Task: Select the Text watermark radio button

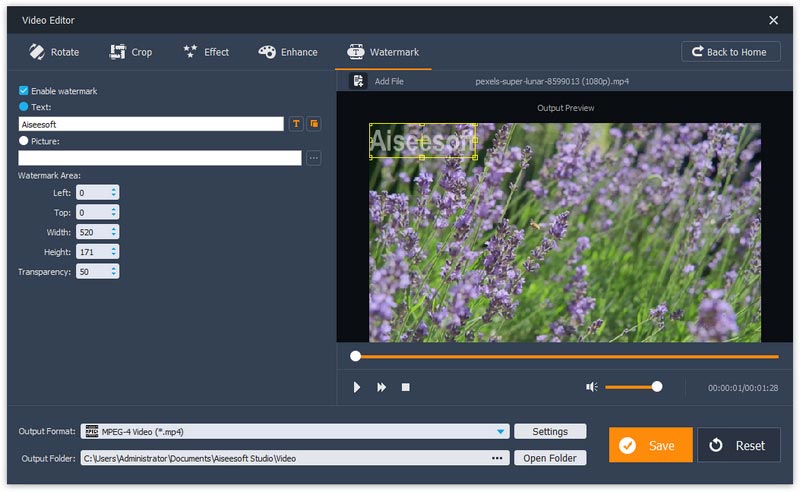Action: 24,107
